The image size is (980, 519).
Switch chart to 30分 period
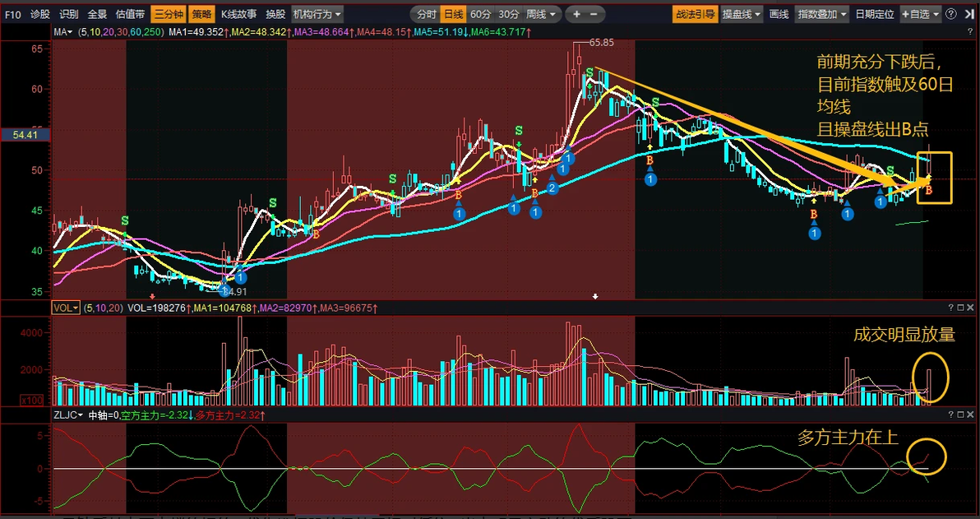click(509, 14)
